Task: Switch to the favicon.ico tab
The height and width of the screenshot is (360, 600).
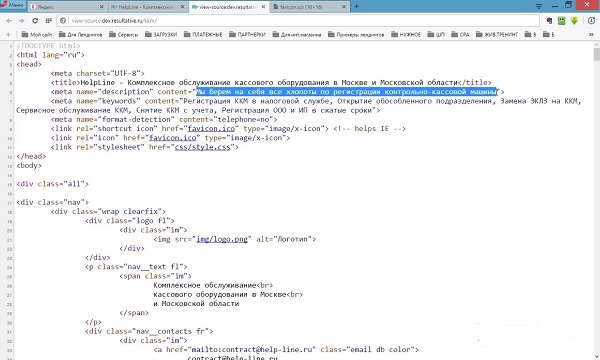Action: tap(309, 7)
